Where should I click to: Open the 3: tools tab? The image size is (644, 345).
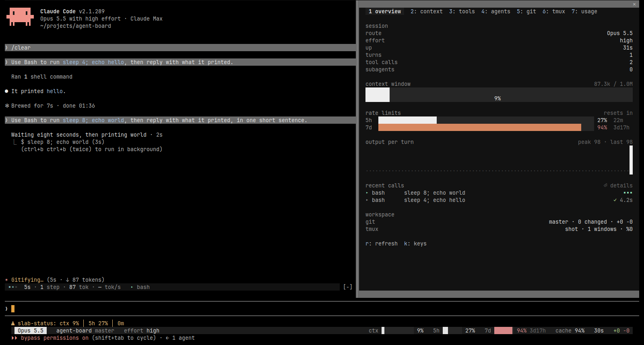[462, 11]
